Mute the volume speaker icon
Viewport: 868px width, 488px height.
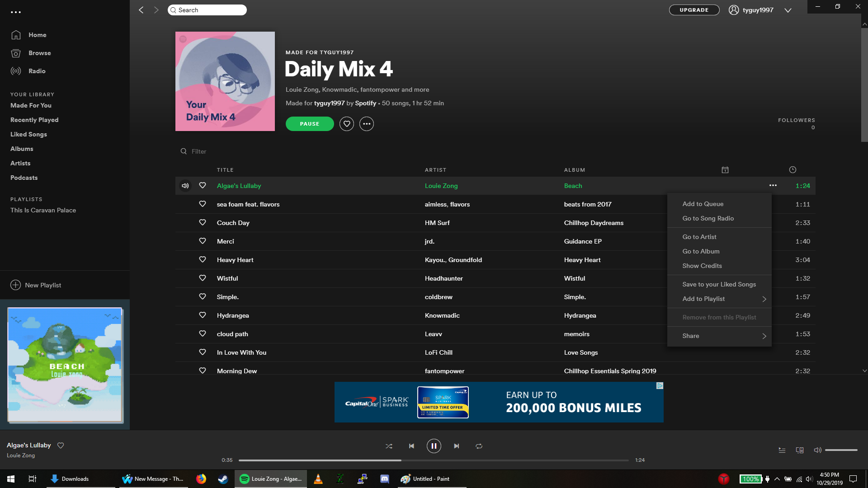817,450
